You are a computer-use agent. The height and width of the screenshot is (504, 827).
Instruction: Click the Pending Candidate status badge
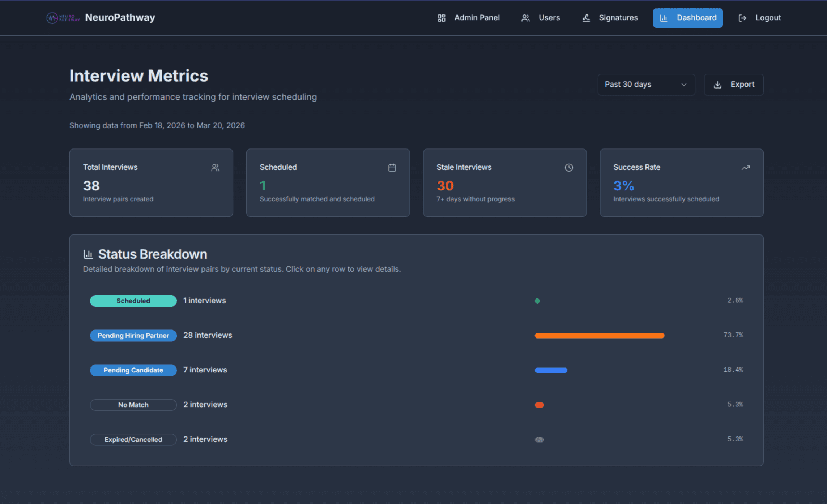[x=133, y=370]
